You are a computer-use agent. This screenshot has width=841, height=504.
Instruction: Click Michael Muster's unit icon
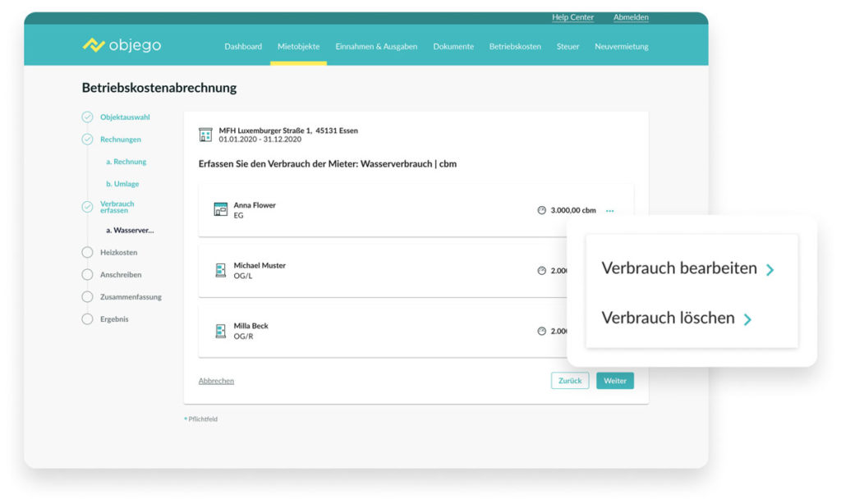pos(220,271)
